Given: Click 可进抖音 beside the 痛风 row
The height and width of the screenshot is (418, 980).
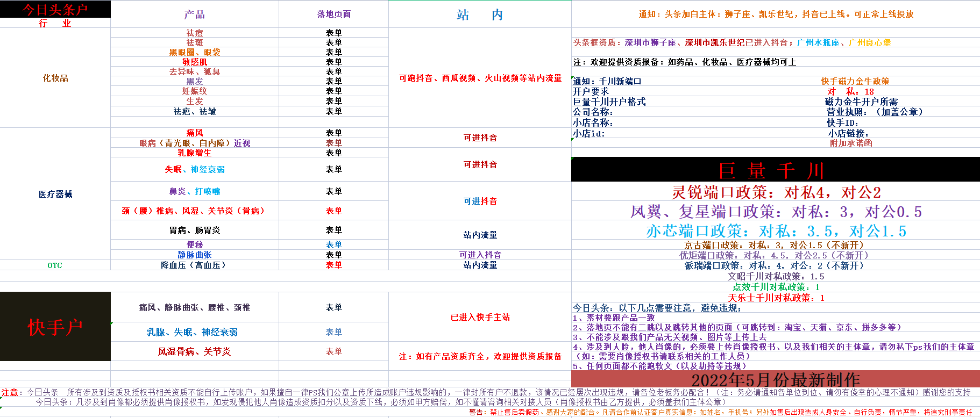Looking at the screenshot, I should click(x=480, y=138).
